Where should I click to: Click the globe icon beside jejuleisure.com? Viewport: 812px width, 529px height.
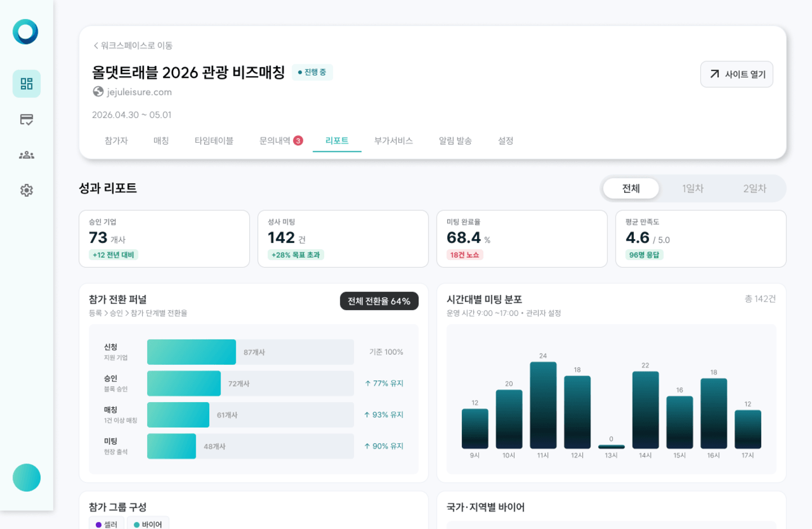point(98,91)
